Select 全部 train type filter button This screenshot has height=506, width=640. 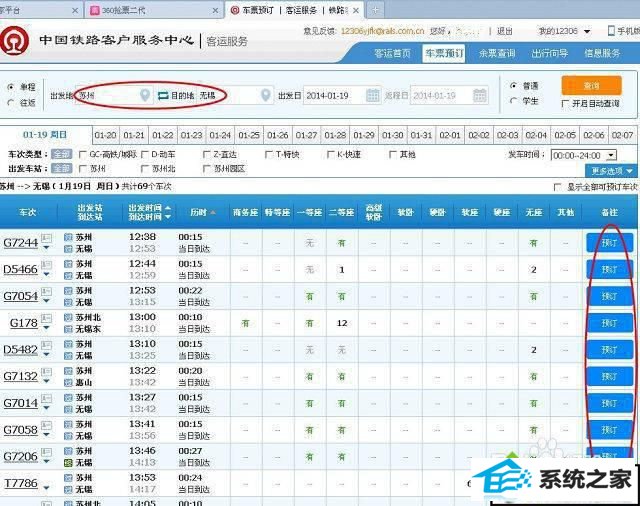click(62, 155)
